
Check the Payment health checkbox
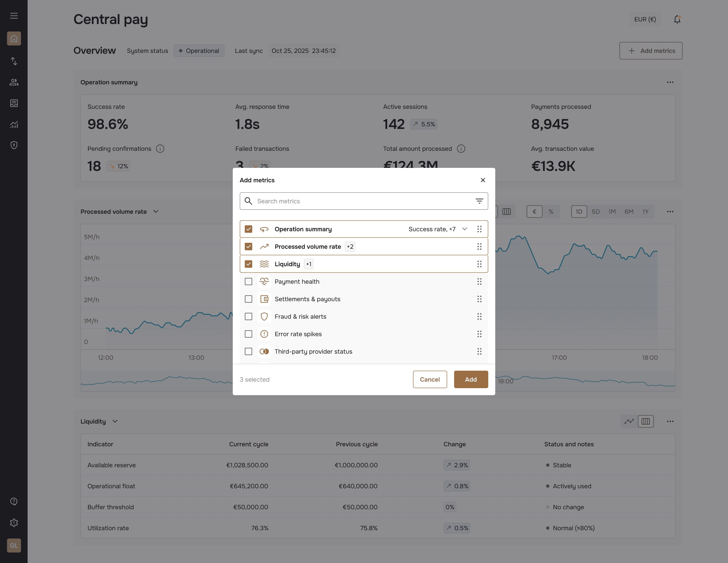point(248,281)
